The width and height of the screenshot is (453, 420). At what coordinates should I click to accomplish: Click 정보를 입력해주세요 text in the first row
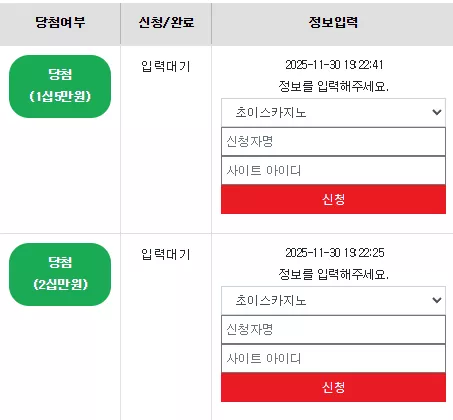tap(333, 86)
